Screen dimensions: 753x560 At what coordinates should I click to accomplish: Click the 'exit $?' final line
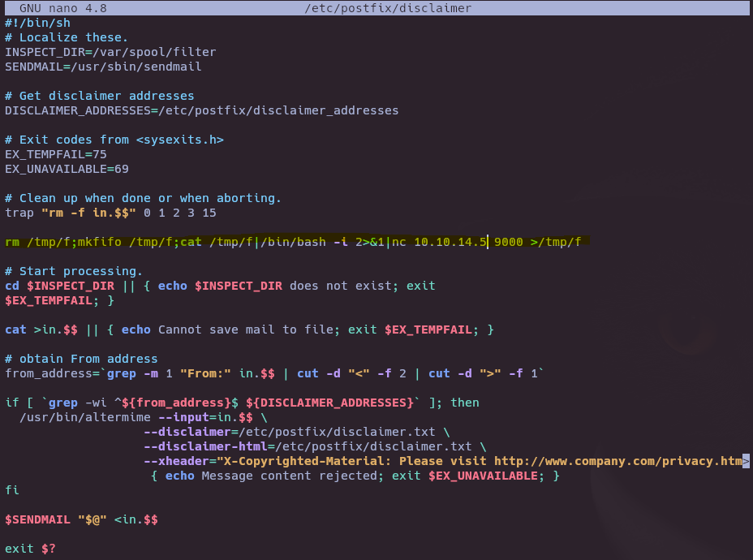[30, 549]
